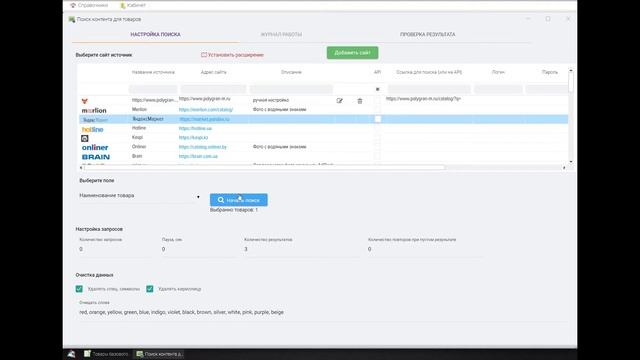Switch to Проверка результата tab
This screenshot has height=360, width=640.
(427, 34)
